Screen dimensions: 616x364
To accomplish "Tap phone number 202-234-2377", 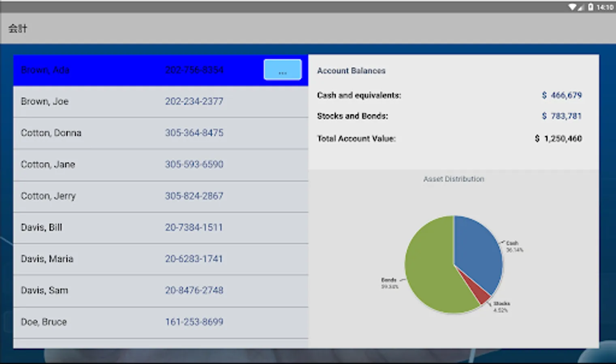I will click(x=194, y=102).
